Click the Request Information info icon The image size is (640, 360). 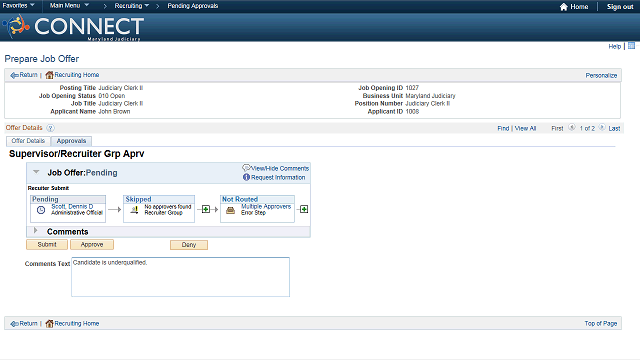pyautogui.click(x=246, y=177)
